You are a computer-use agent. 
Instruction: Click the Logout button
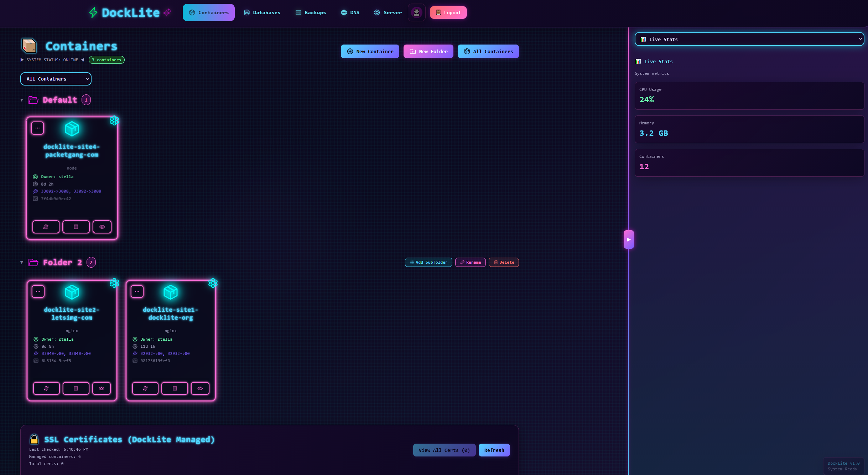point(448,12)
